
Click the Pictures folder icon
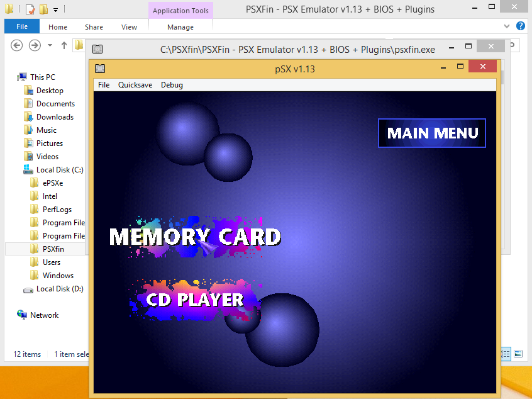(x=28, y=143)
